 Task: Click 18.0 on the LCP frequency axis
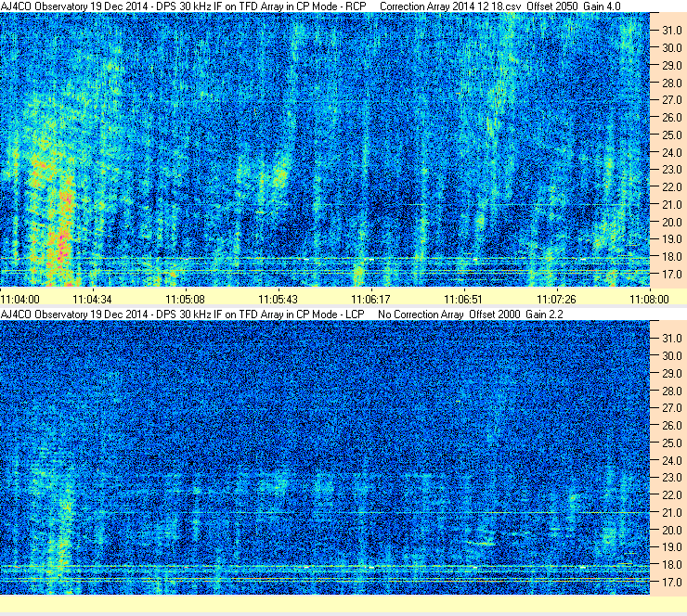(671, 565)
